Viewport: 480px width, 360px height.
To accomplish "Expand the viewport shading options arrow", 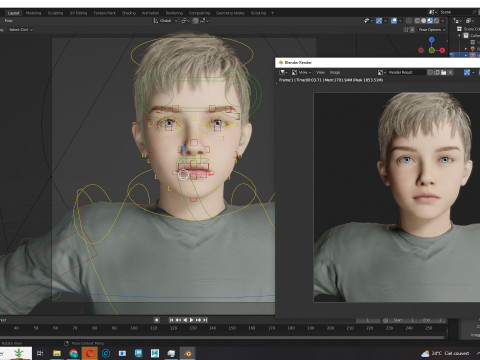I will coord(443,21).
